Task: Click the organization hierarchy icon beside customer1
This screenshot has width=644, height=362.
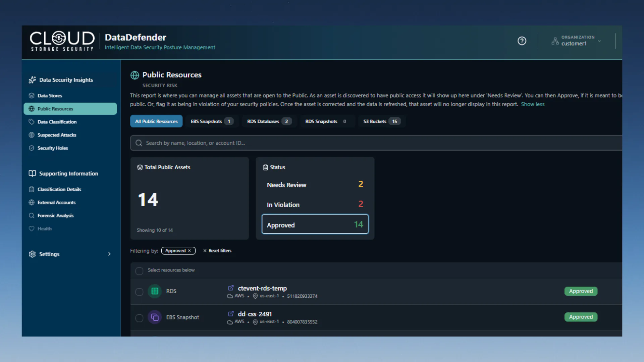Action: [555, 41]
